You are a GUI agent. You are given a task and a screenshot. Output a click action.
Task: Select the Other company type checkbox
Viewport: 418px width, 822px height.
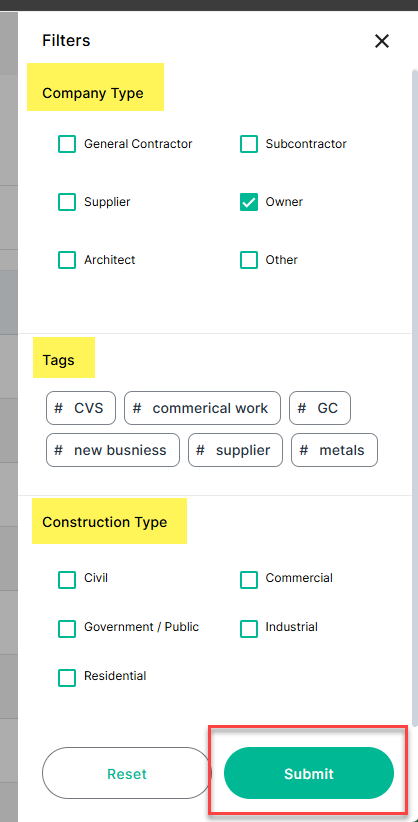pyautogui.click(x=249, y=259)
